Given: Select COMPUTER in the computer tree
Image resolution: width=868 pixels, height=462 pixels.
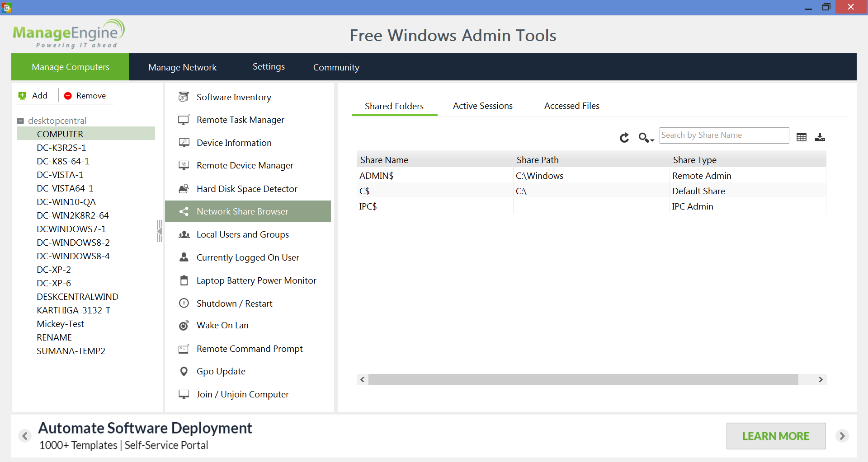Looking at the screenshot, I should tap(86, 134).
